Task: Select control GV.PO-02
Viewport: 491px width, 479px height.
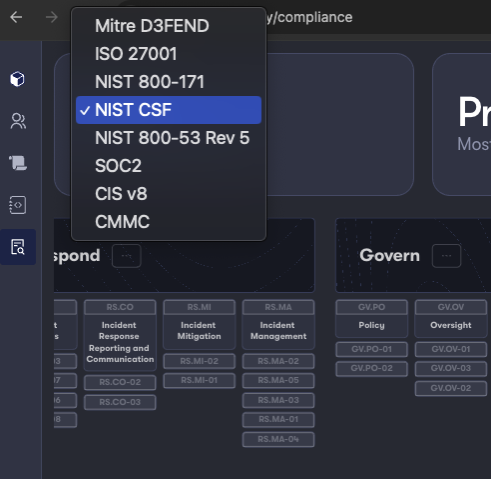Action: coord(372,369)
